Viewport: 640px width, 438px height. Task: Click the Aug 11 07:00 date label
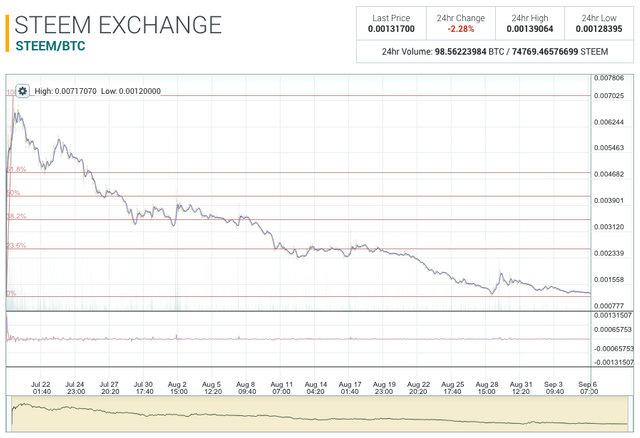pyautogui.click(x=282, y=388)
